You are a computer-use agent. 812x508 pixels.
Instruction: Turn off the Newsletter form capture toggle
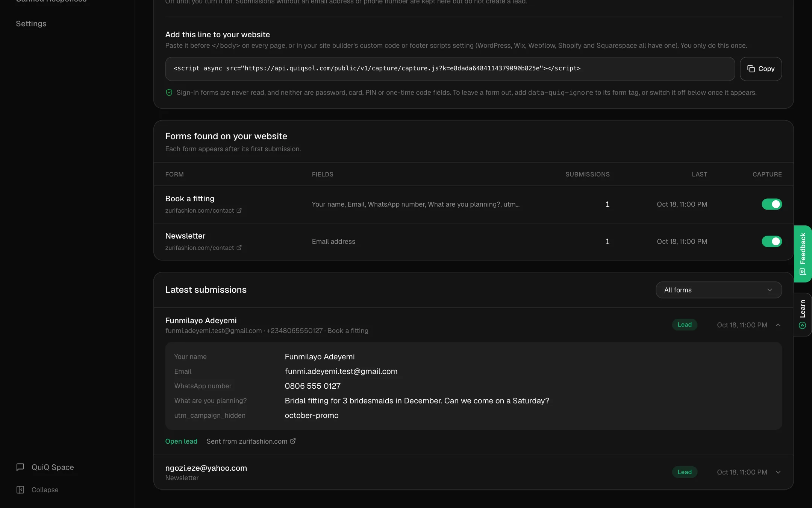[772, 241]
